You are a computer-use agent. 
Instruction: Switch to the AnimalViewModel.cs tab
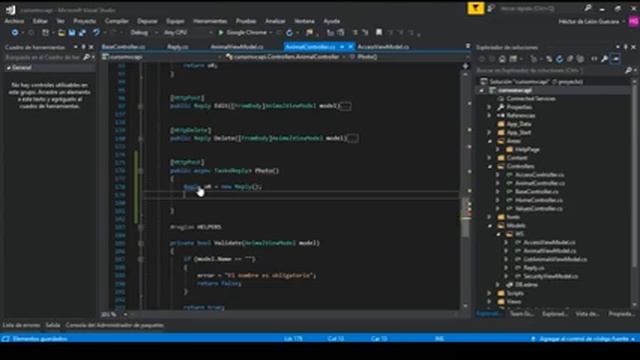pyautogui.click(x=237, y=47)
